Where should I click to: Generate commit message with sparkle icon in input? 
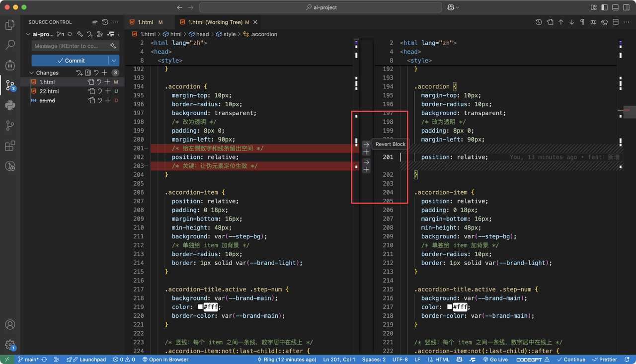113,46
